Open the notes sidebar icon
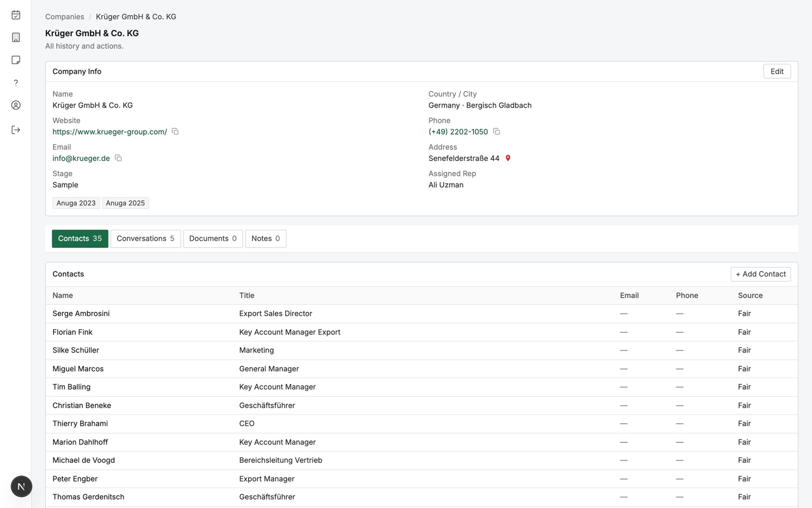The width and height of the screenshot is (812, 508). tap(16, 60)
